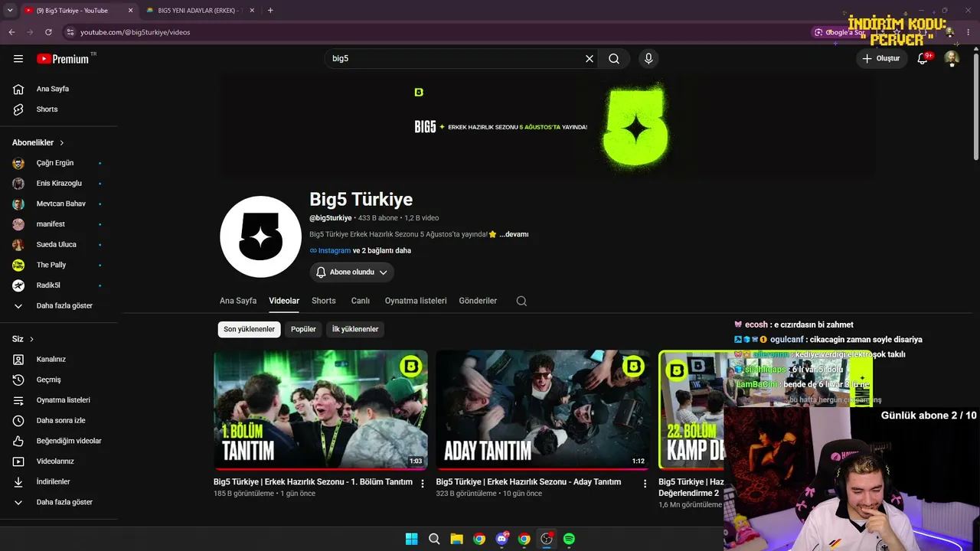Click the channel banner image
The height and width of the screenshot is (551, 980).
(547, 126)
